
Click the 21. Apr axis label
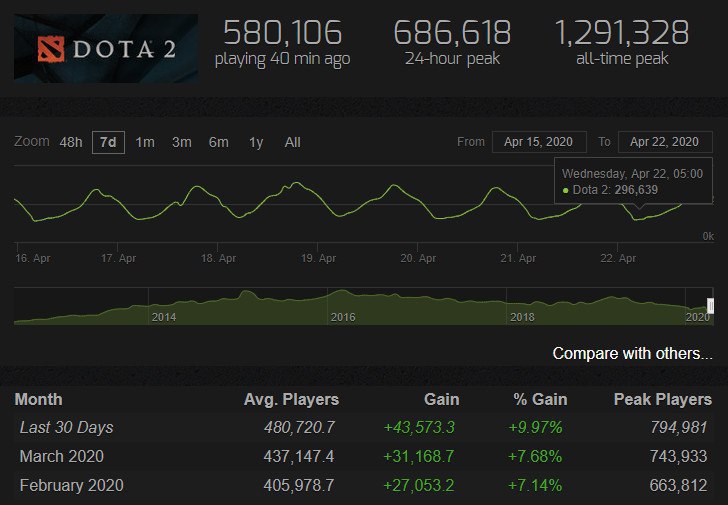[518, 258]
